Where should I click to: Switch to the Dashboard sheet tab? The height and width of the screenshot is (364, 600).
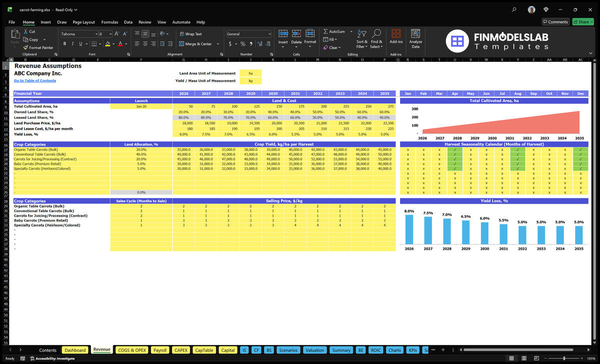point(75,350)
